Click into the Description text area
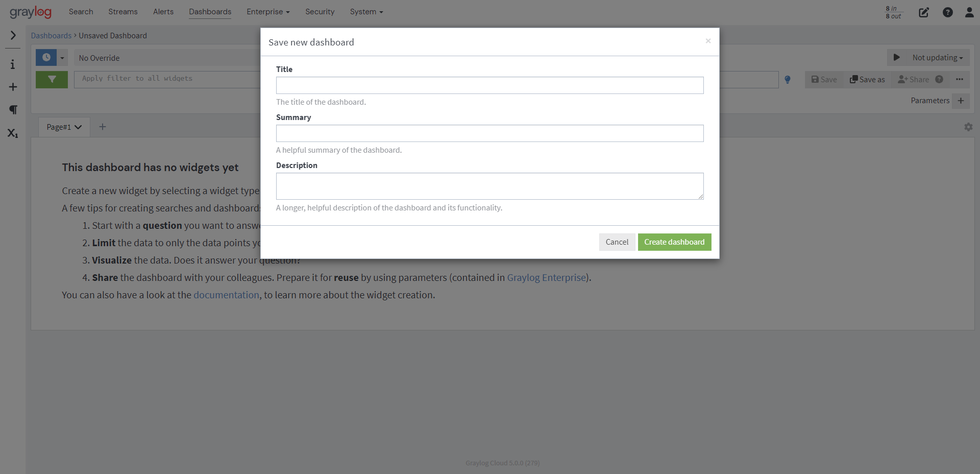Screen dimensions: 980x474 pos(490,186)
